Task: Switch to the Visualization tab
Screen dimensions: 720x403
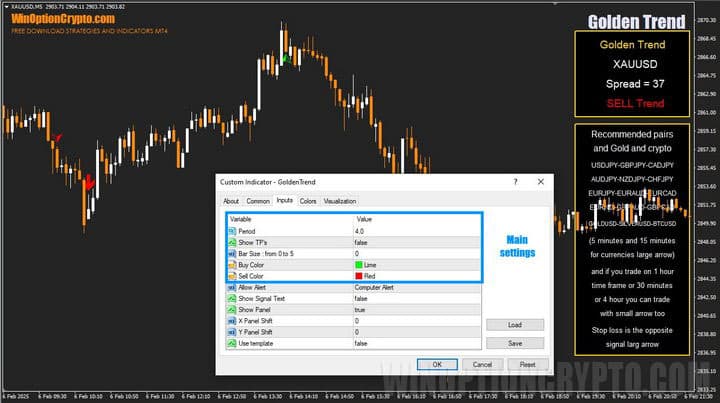Action: pyautogui.click(x=340, y=201)
